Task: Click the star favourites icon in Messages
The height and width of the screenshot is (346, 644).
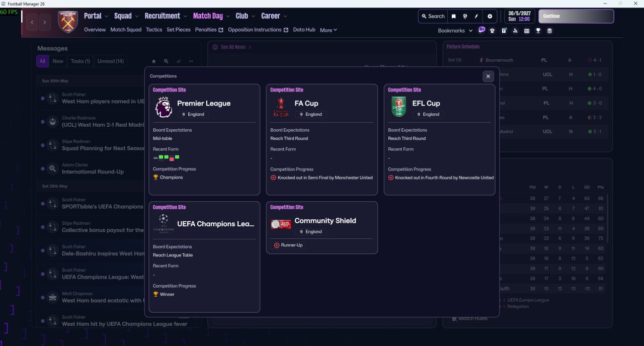Action: [x=153, y=61]
